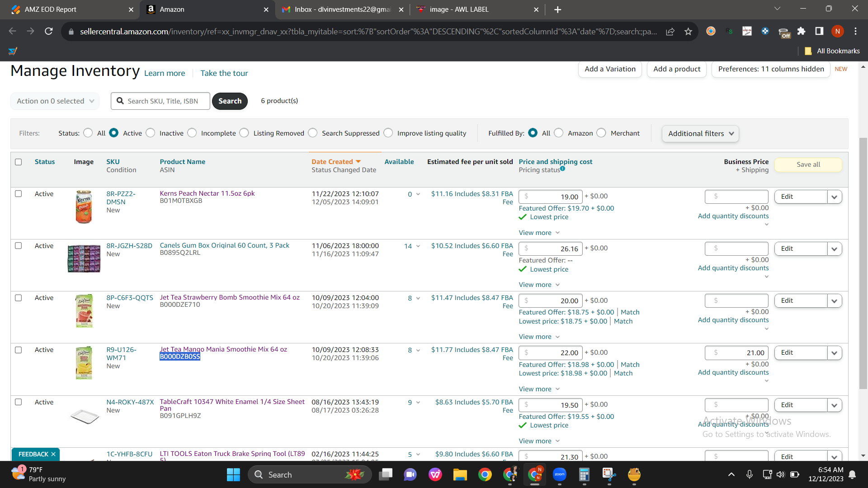Click Add a Variation button

coord(610,69)
